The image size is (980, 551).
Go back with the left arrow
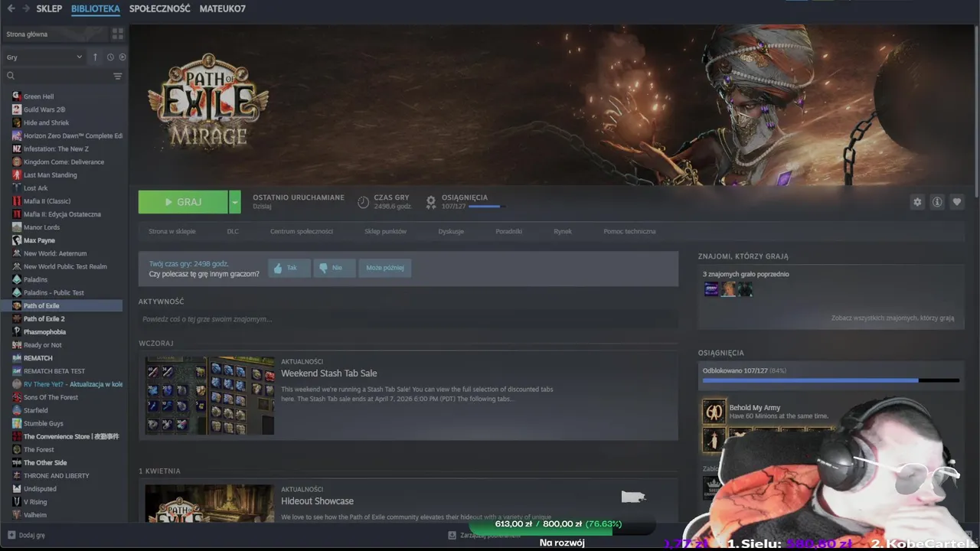click(10, 8)
